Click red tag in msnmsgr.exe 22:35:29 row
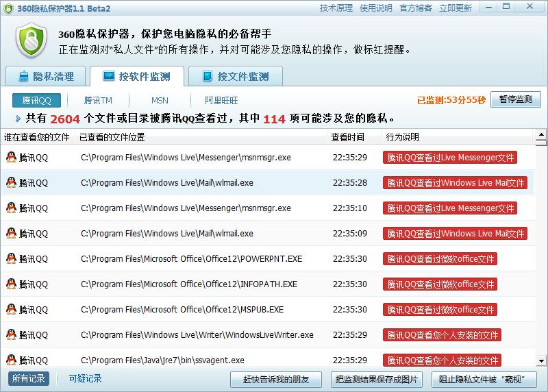 [x=450, y=158]
